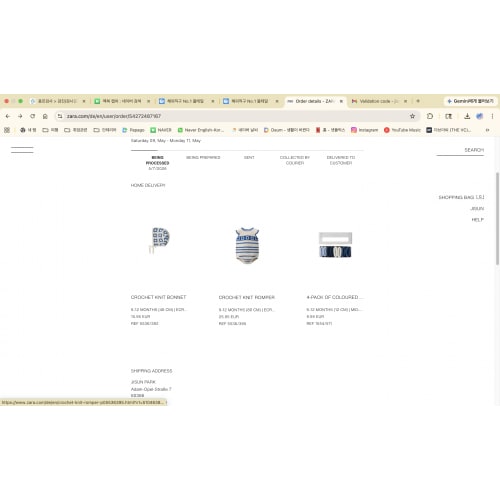Open the SHOPPING BAG link

461,197
